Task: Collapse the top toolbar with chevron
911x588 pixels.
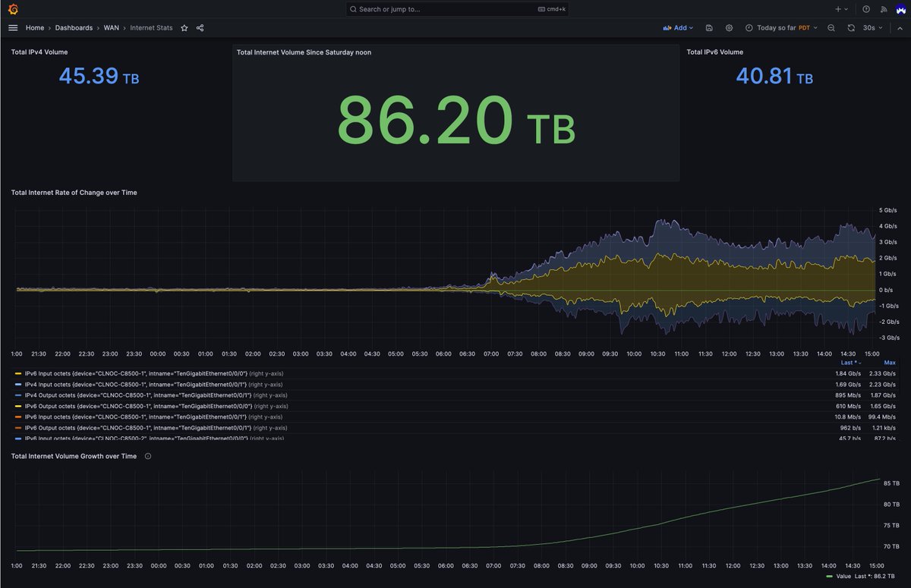Action: [x=900, y=27]
